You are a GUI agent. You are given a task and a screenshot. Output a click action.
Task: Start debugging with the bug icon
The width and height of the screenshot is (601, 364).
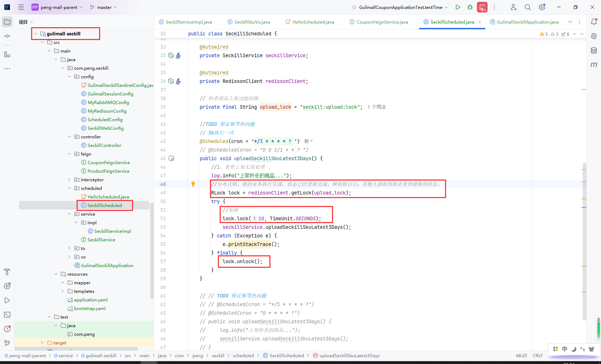(x=470, y=7)
